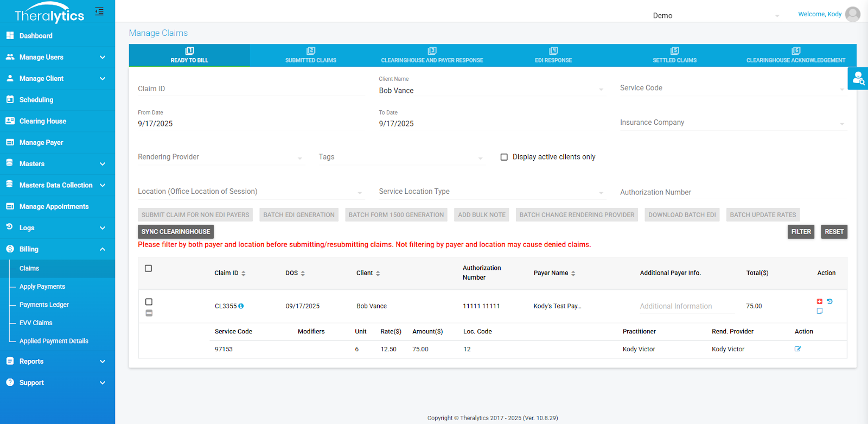Focus the Claim ID input field
Screen dimensions: 868x424
coord(251,89)
